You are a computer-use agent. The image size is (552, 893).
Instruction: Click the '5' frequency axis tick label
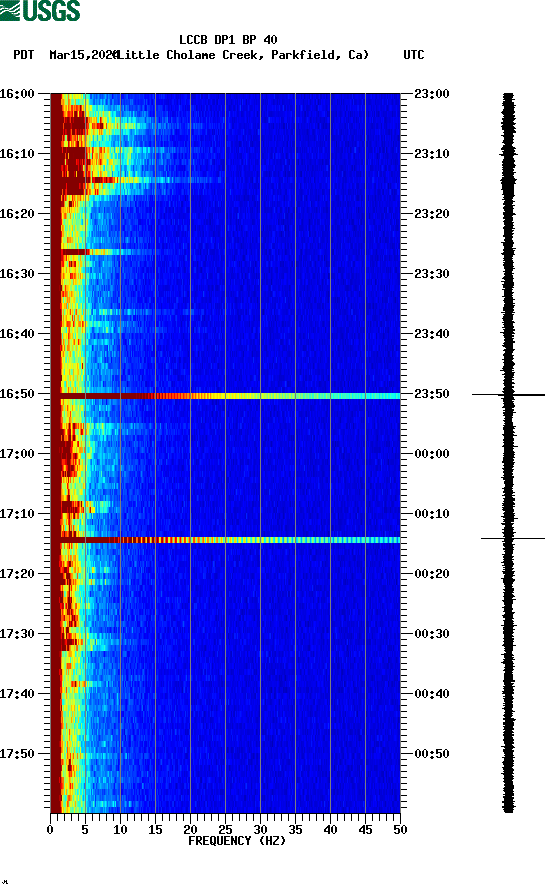coord(85,830)
